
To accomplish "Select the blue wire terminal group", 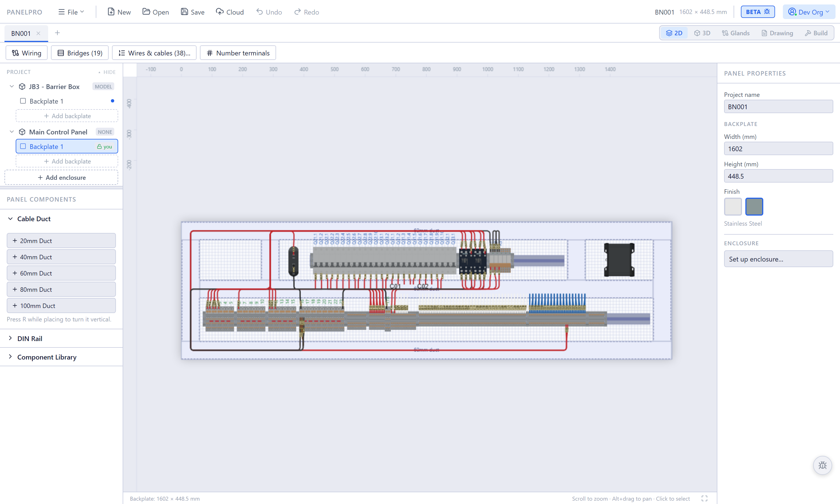I will 557,303.
